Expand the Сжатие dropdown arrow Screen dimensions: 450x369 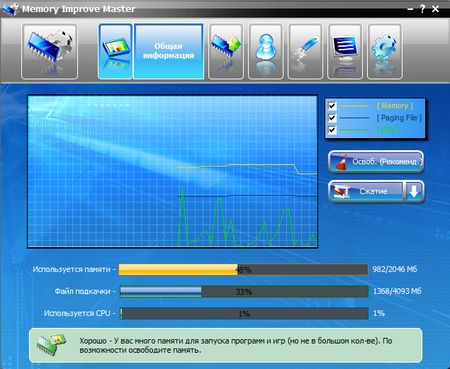pos(414,191)
